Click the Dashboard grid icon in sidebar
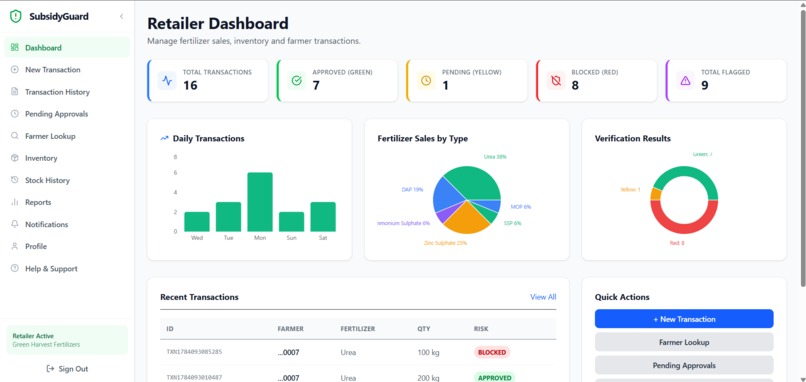Image resolution: width=806 pixels, height=382 pixels. pyautogui.click(x=15, y=47)
